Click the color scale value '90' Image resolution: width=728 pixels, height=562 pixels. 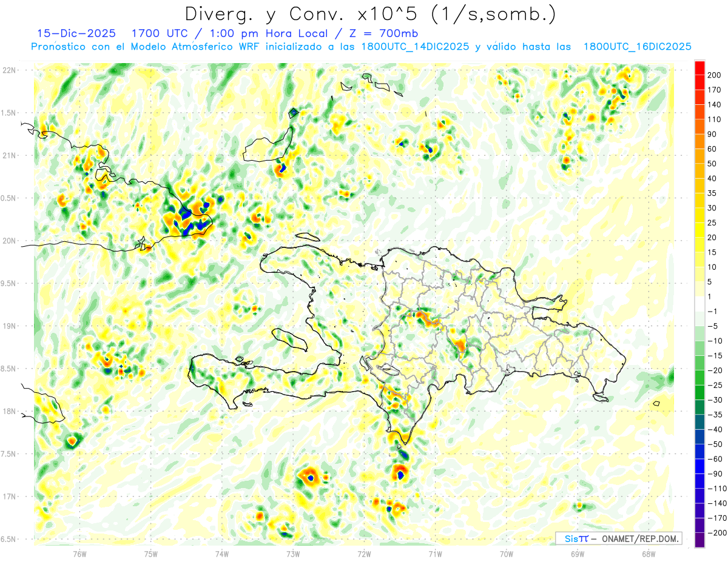(x=712, y=135)
